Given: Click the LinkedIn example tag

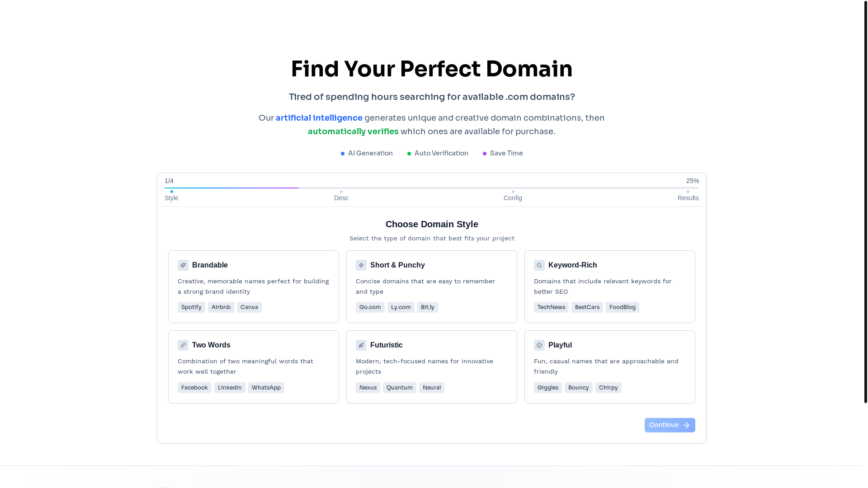Looking at the screenshot, I should point(230,388).
